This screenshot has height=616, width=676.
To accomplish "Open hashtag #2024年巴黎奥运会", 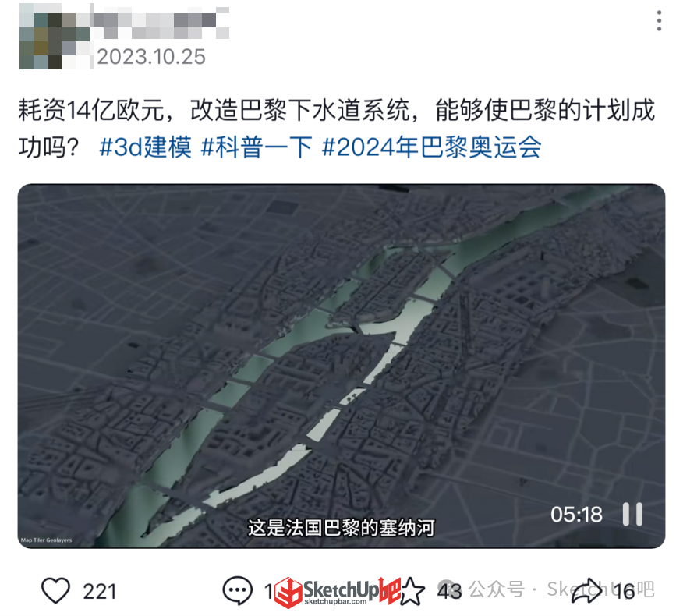I will [x=431, y=147].
